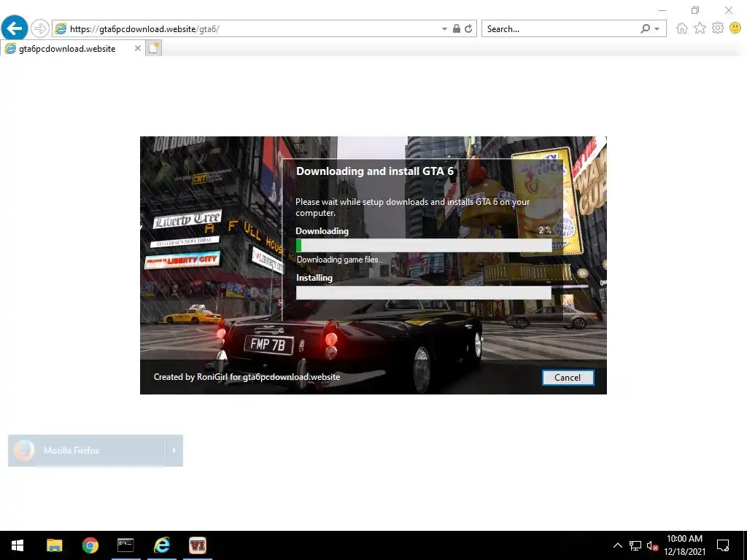Restore down the browser window
This screenshot has width=747, height=560.
tap(695, 10)
